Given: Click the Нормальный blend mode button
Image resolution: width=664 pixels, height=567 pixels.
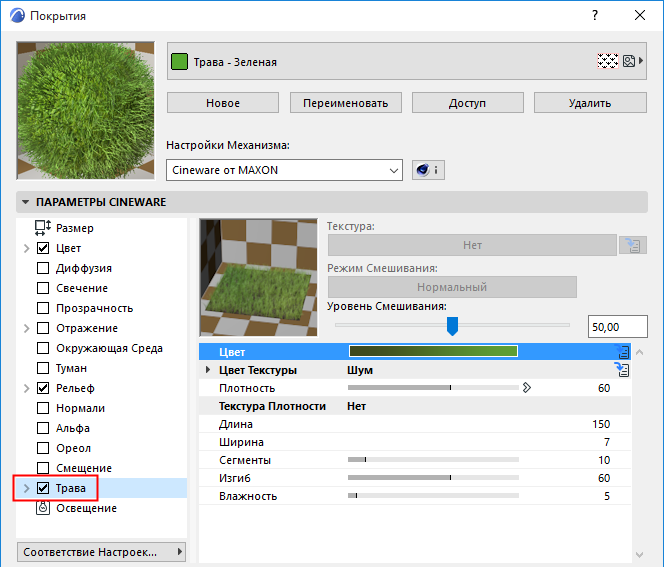Looking at the screenshot, I should point(452,287).
